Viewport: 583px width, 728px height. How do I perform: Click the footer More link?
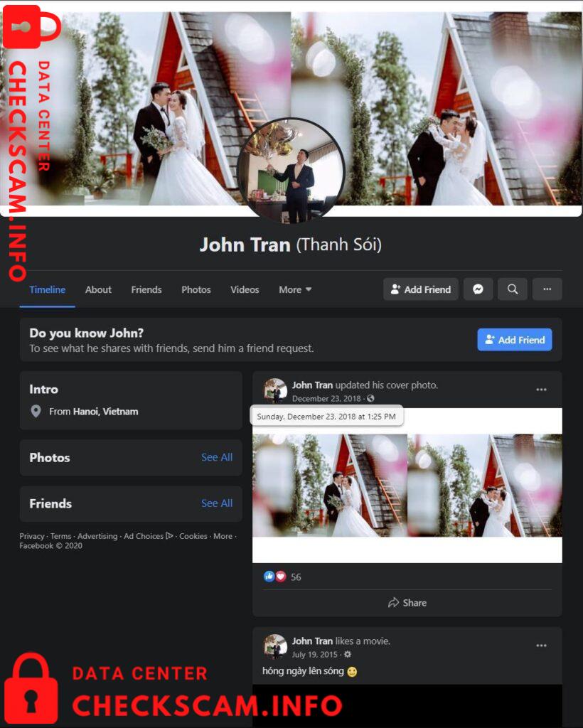(223, 536)
